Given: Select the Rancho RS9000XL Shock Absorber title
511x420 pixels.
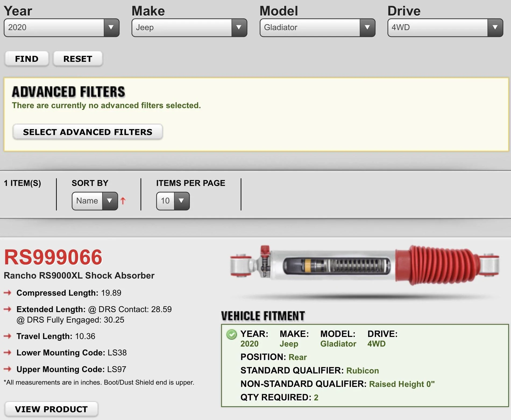Looking at the screenshot, I should pyautogui.click(x=79, y=276).
